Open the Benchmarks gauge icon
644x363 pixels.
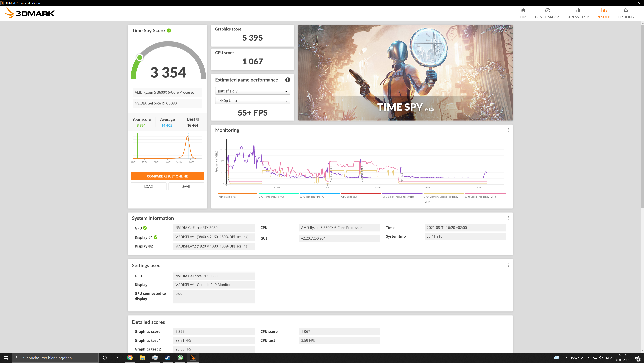pyautogui.click(x=547, y=10)
